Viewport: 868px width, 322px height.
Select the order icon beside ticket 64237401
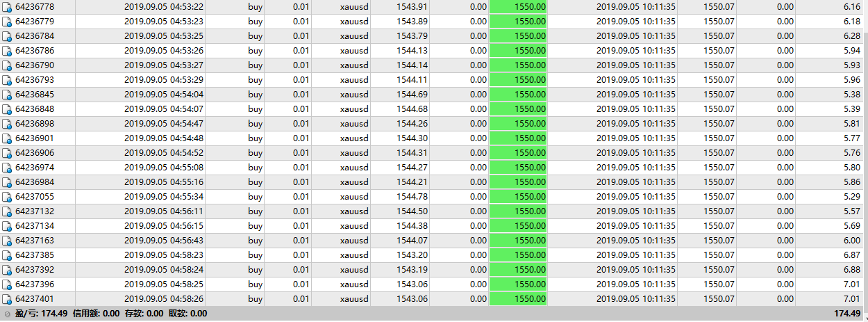7,299
